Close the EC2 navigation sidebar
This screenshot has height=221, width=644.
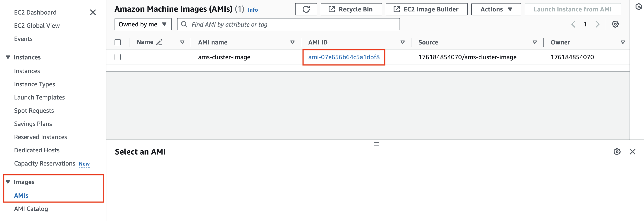93,12
